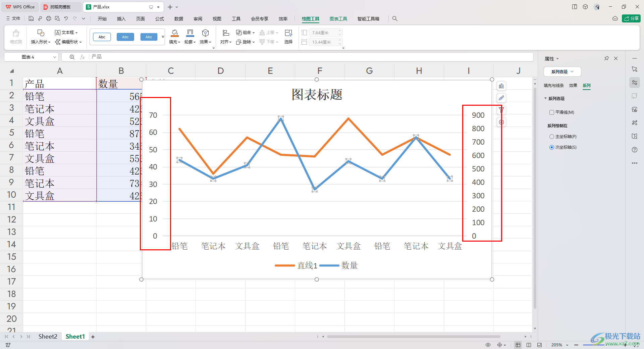Toggle eye protection mode in status bar

click(x=488, y=345)
